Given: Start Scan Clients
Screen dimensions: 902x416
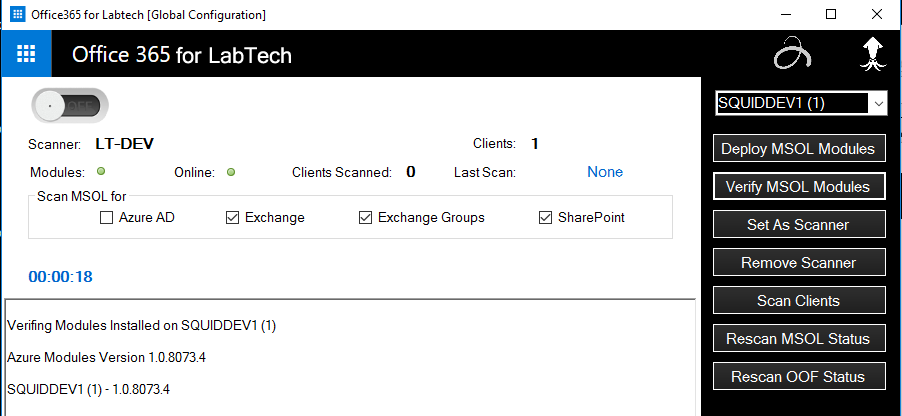Looking at the screenshot, I should [798, 300].
